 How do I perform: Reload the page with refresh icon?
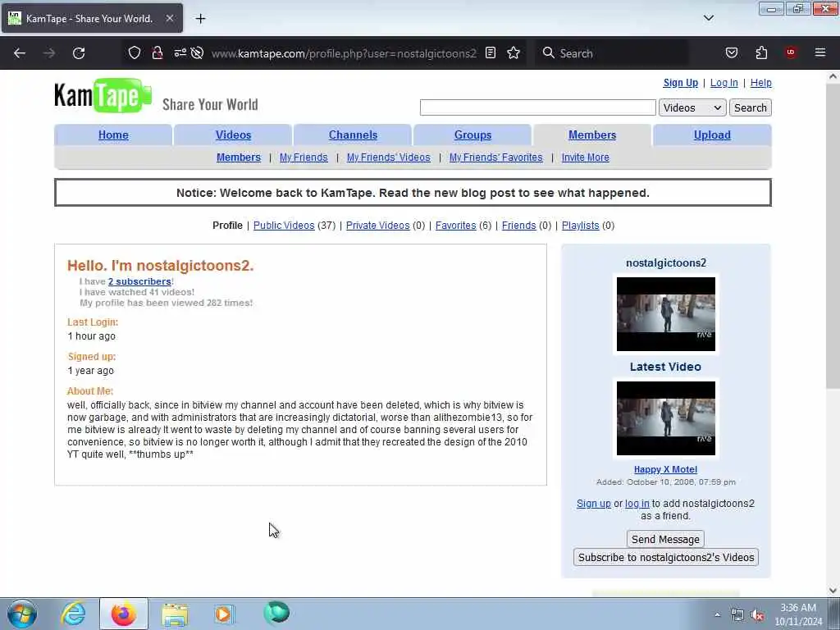point(79,53)
